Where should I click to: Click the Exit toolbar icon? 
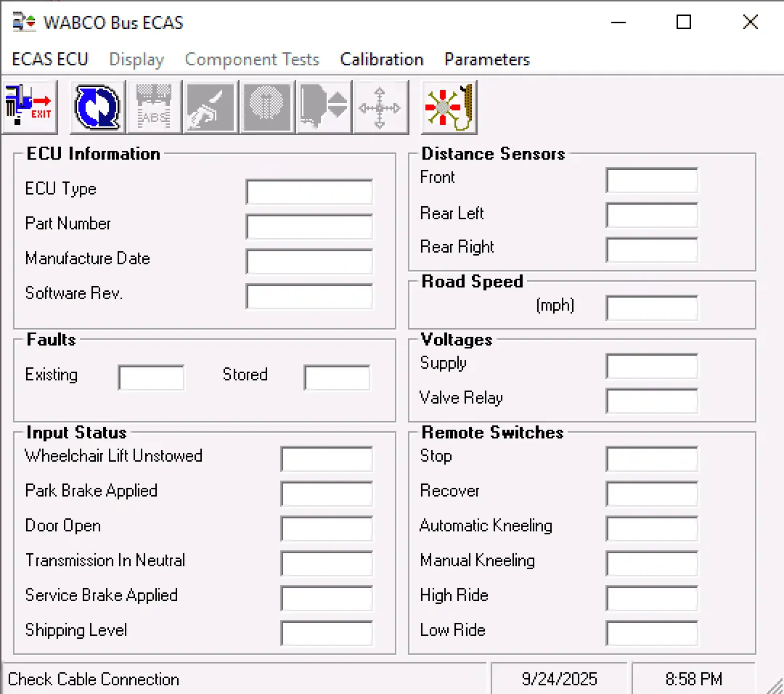coord(30,107)
